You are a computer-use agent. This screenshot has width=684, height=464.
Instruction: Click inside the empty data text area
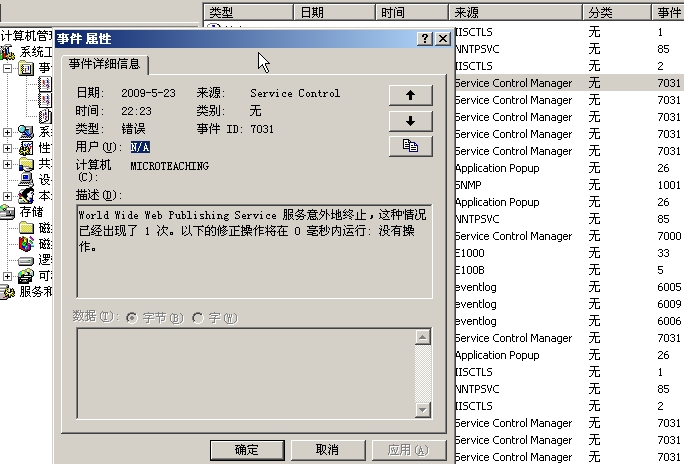tap(246, 373)
